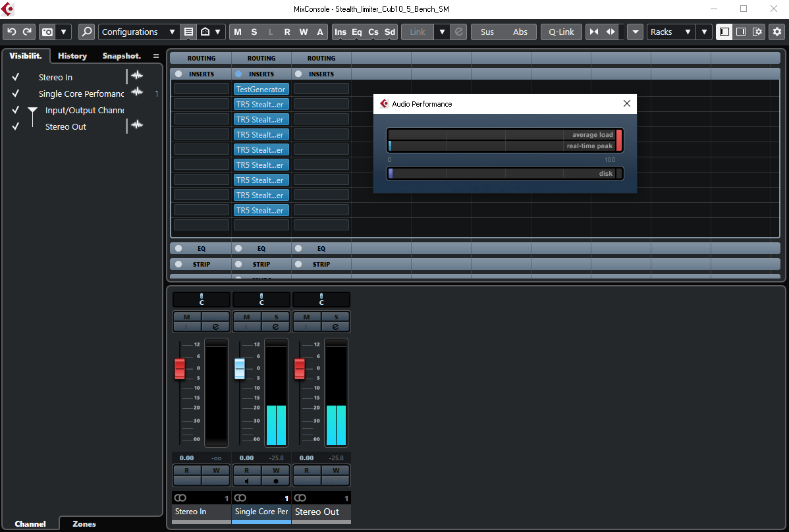This screenshot has width=789, height=532.
Task: Click the Single Core channel fader handle
Action: point(240,369)
